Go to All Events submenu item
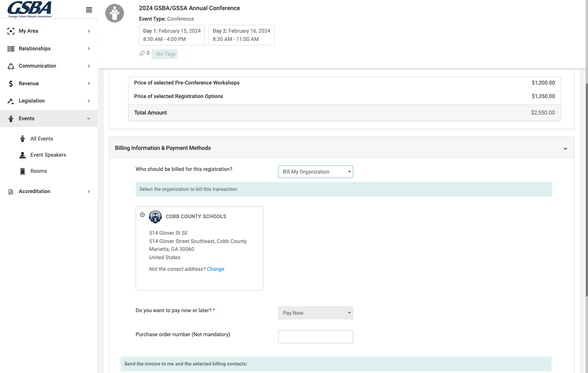Image resolution: width=588 pixels, height=373 pixels. (42, 139)
